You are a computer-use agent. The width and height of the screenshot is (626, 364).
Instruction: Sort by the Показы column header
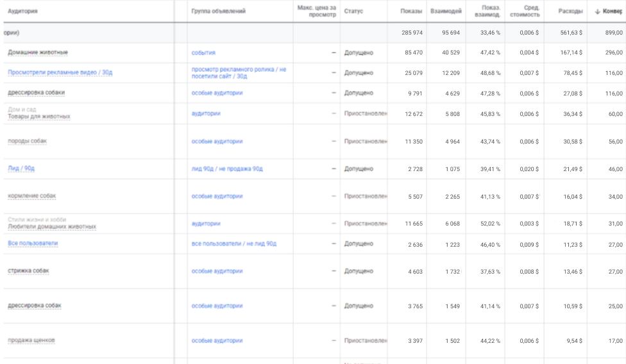pyautogui.click(x=411, y=11)
